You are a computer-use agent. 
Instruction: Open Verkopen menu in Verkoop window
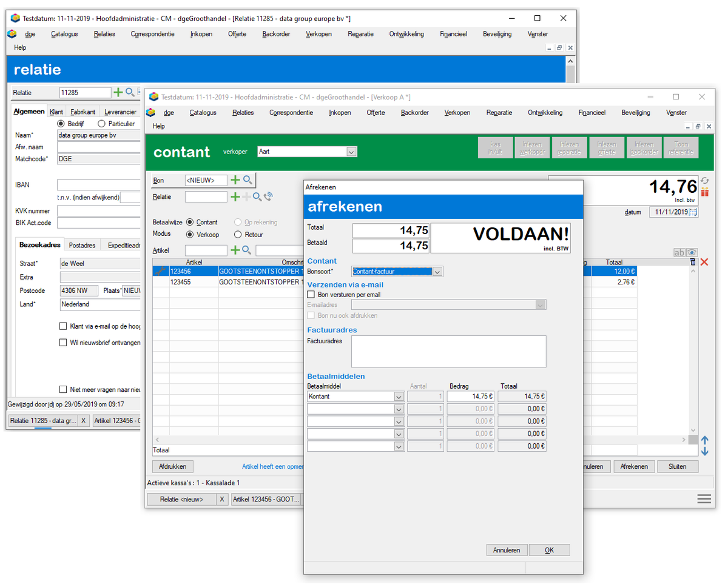457,112
